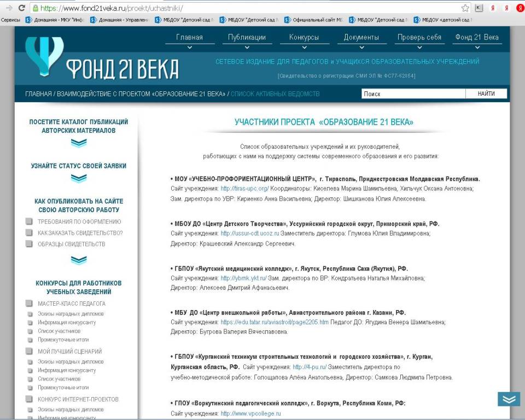The height and width of the screenshot is (420, 525).
Task: Click heading Участники проекта «Образование 21 века»
Action: (324, 122)
